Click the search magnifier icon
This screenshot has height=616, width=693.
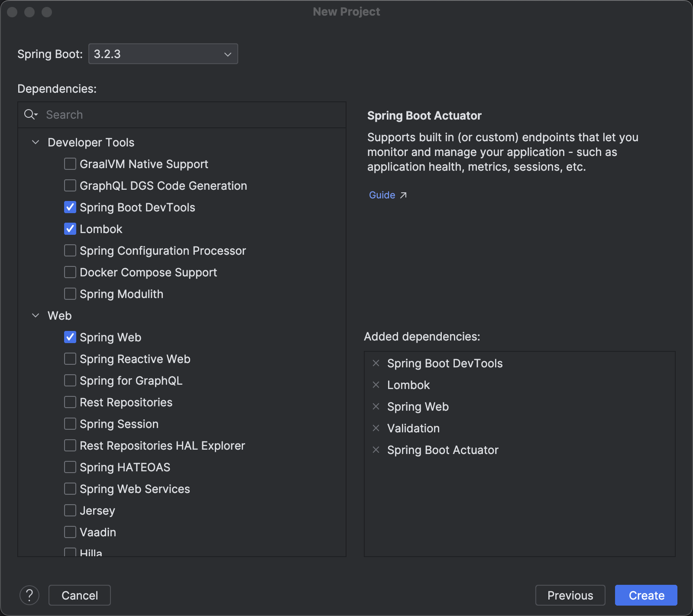click(x=31, y=114)
